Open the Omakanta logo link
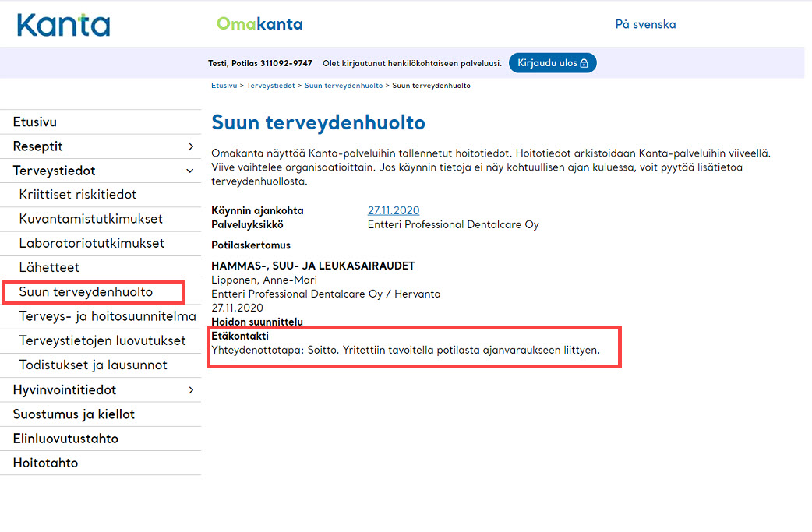812x532 pixels. (x=259, y=24)
